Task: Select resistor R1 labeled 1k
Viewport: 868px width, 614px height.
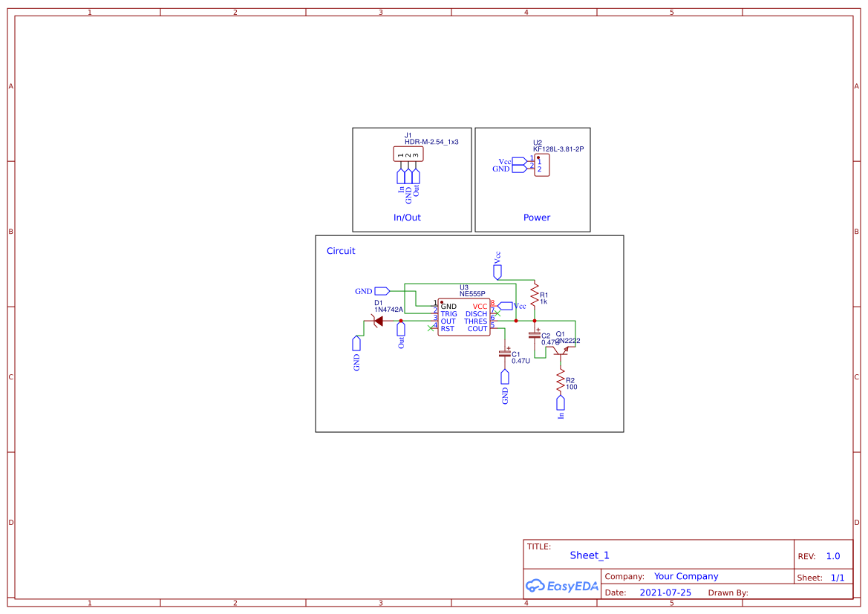Action: (x=536, y=295)
